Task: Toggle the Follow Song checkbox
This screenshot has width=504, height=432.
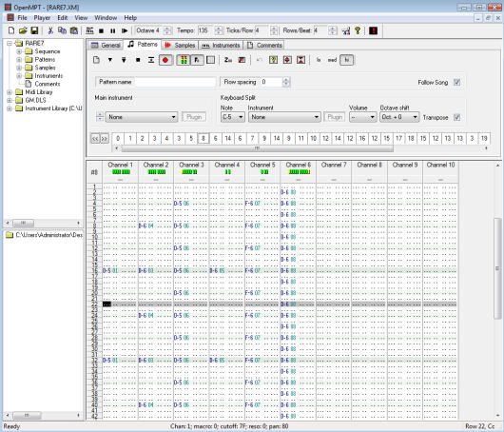Action: pyautogui.click(x=456, y=83)
